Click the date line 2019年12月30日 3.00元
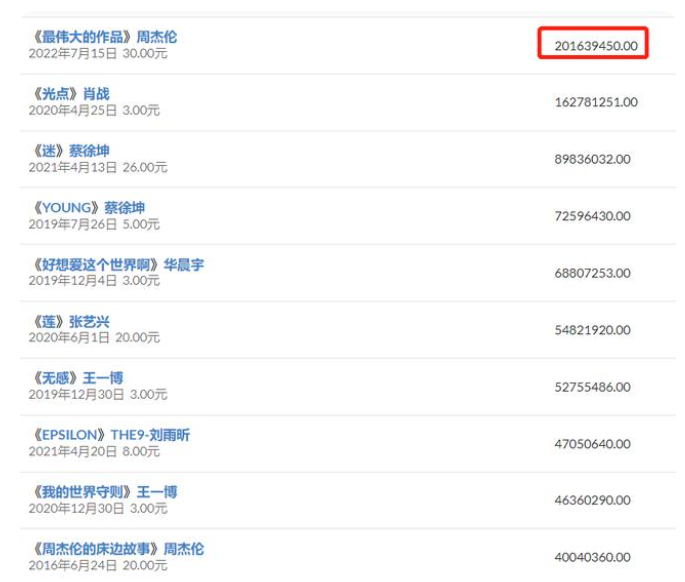The image size is (685, 582). [98, 395]
